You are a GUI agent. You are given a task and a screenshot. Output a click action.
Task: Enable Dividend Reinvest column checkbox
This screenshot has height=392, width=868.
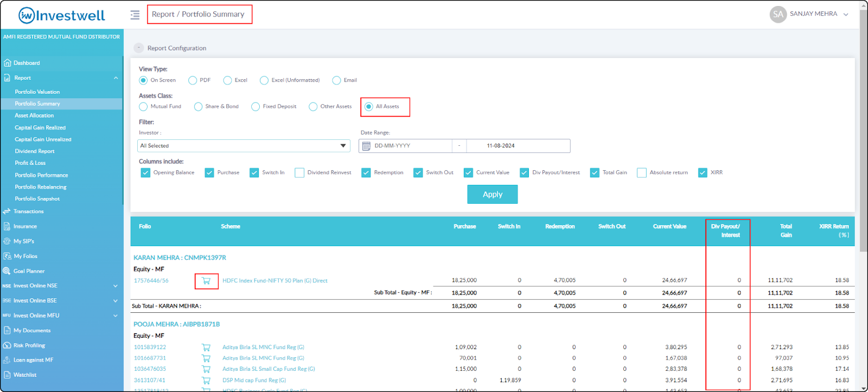click(299, 172)
